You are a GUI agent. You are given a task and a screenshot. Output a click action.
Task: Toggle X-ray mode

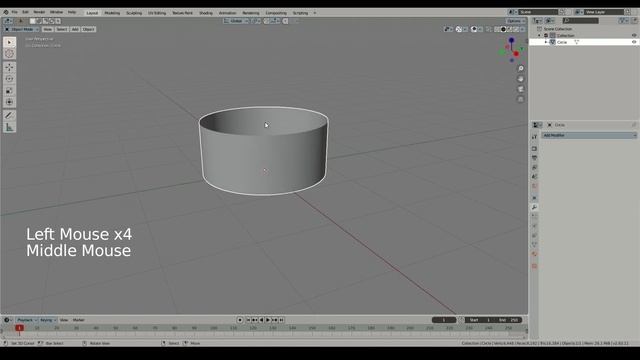(489, 29)
